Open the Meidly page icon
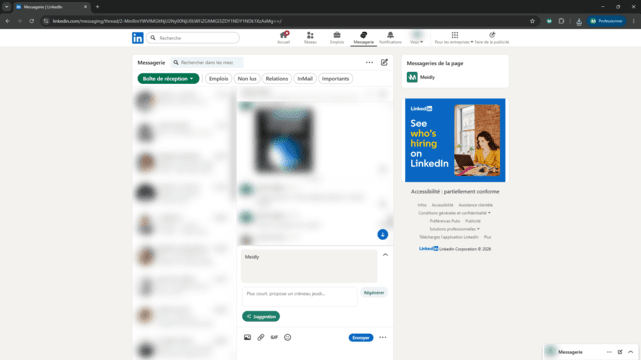The height and width of the screenshot is (360, 641). point(412,77)
